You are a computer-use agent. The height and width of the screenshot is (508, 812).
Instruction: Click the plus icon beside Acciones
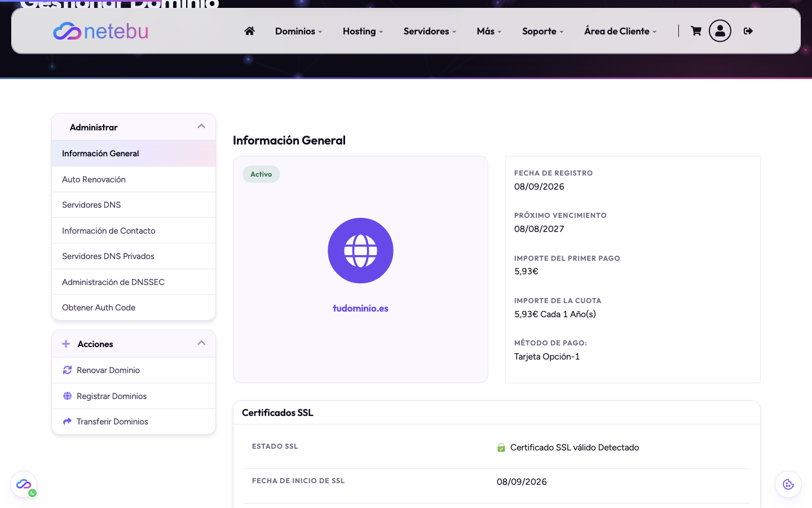coord(66,344)
